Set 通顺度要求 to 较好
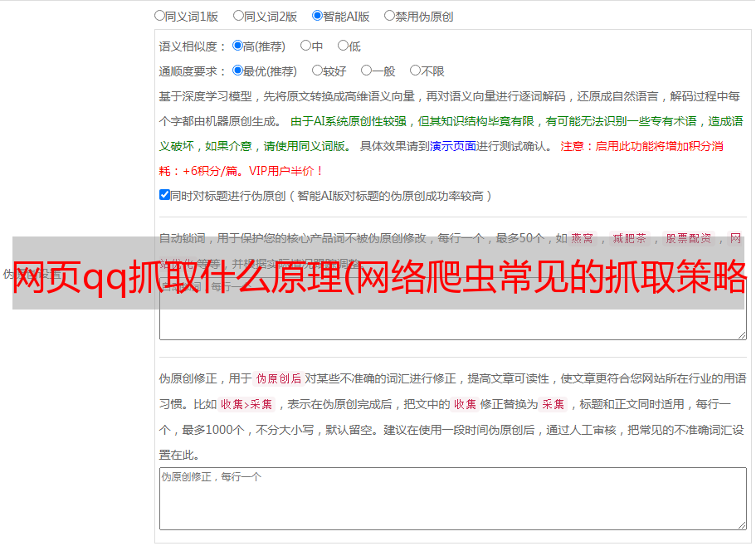The width and height of the screenshot is (756, 546). pyautogui.click(x=317, y=71)
